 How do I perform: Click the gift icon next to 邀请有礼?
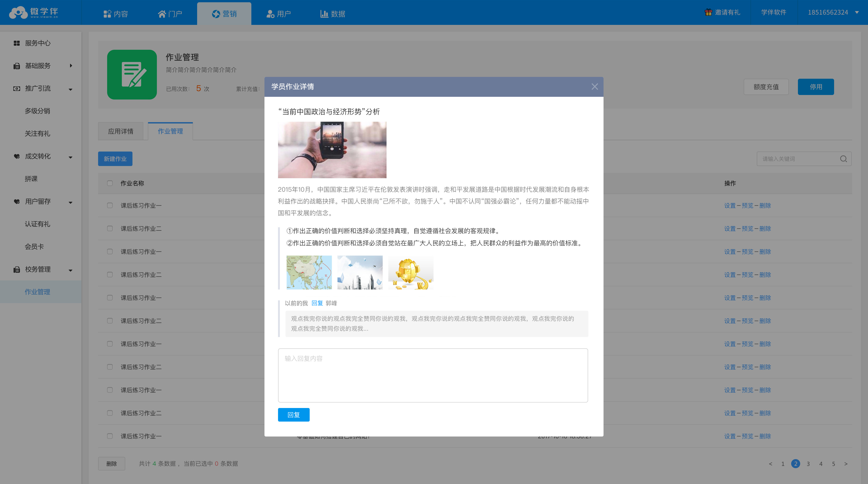[x=708, y=12]
